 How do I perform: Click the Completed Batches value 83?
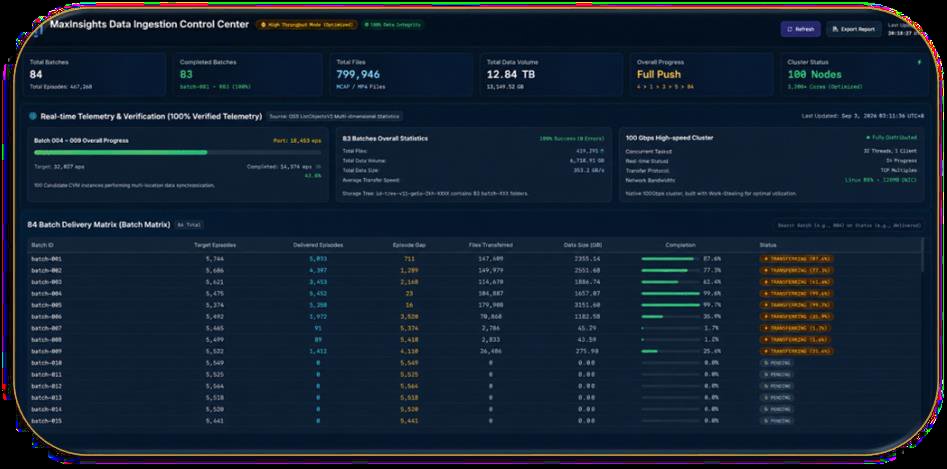(x=186, y=74)
